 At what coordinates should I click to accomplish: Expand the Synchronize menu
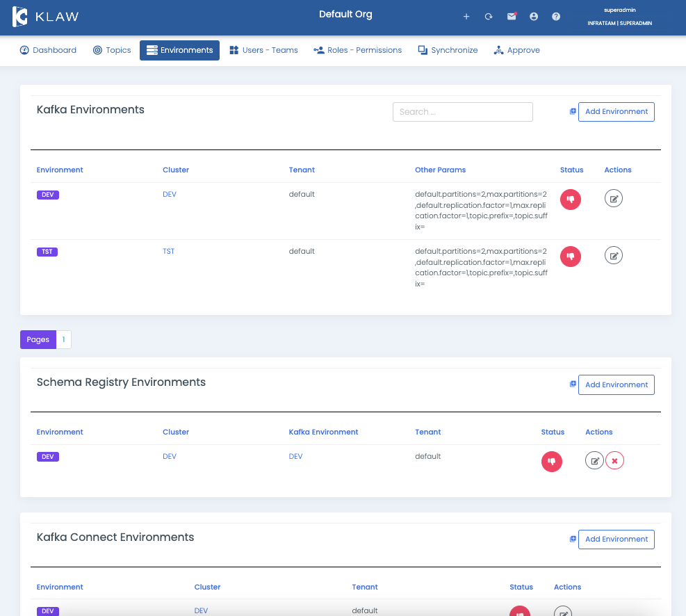[448, 50]
